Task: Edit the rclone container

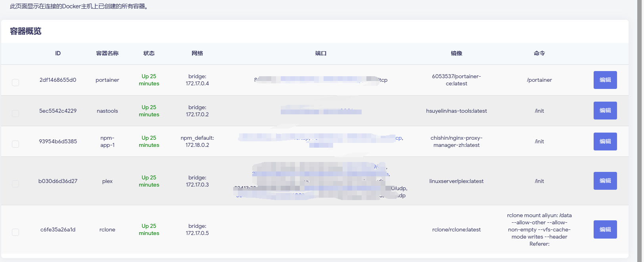Action: pyautogui.click(x=605, y=229)
